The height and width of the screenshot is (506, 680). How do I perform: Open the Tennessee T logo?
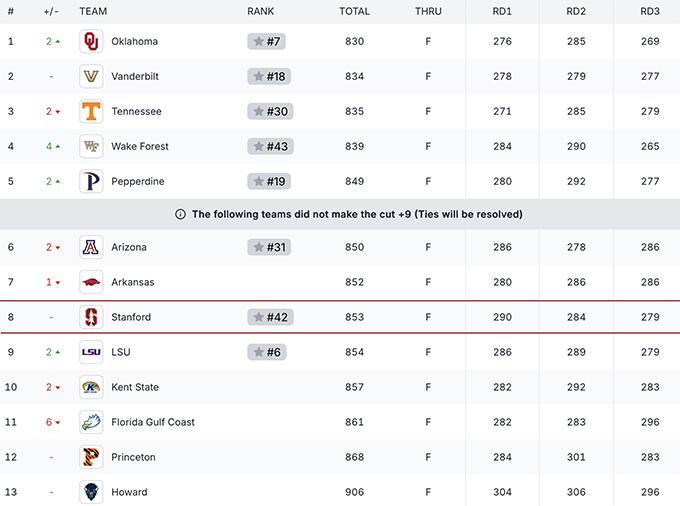click(x=91, y=111)
